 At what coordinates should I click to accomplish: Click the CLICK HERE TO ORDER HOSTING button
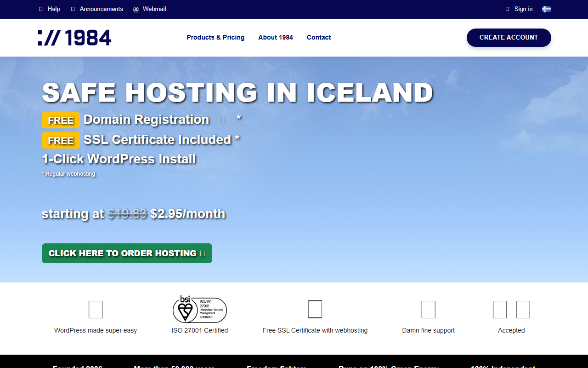point(127,253)
